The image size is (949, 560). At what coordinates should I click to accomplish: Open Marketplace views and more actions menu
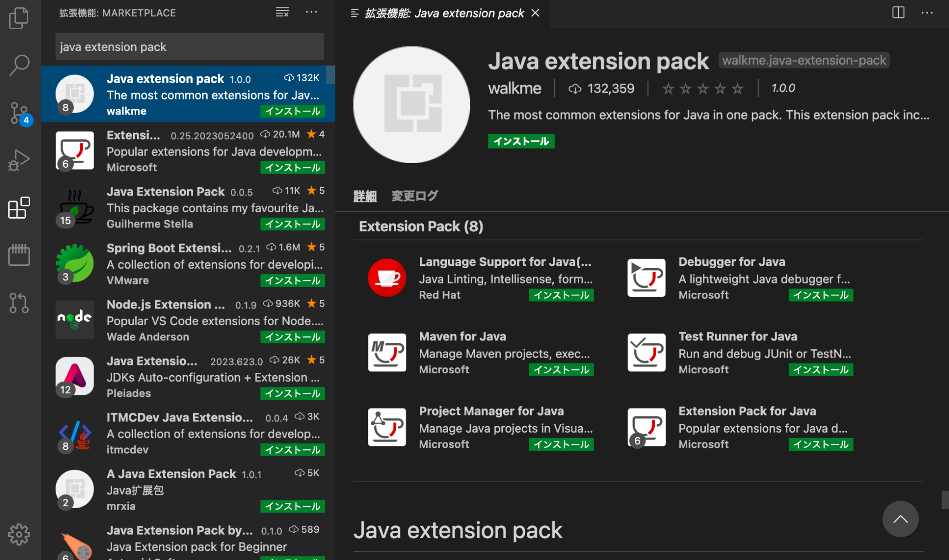pyautogui.click(x=311, y=13)
